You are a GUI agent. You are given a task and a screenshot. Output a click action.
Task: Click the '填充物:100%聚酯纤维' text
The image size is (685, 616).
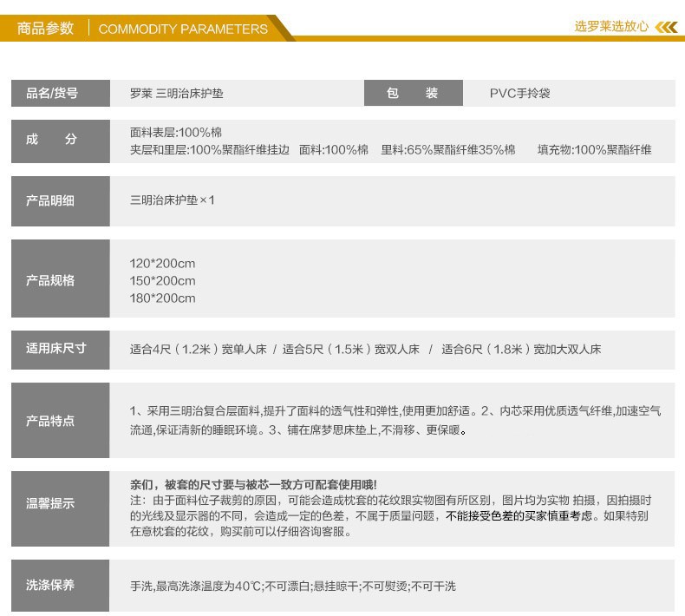595,149
